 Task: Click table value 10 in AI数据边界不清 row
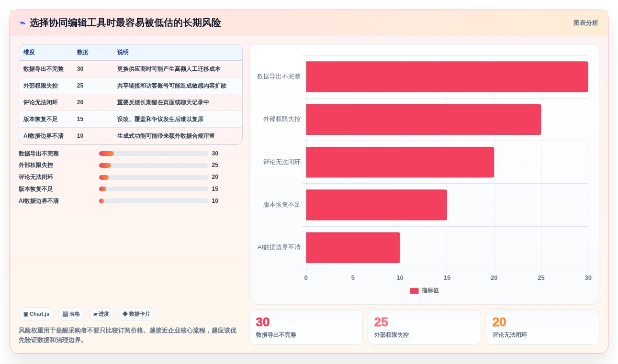pos(80,136)
